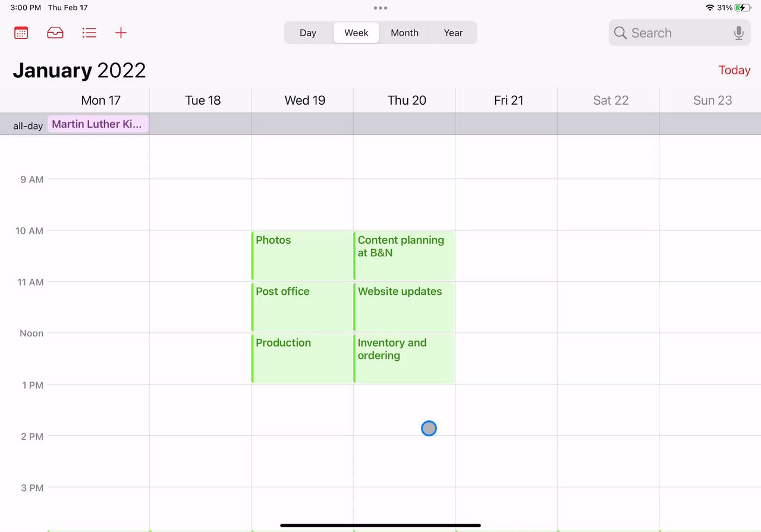761x532 pixels.
Task: Tap the three-dot multitasking icon
Action: pos(380,8)
